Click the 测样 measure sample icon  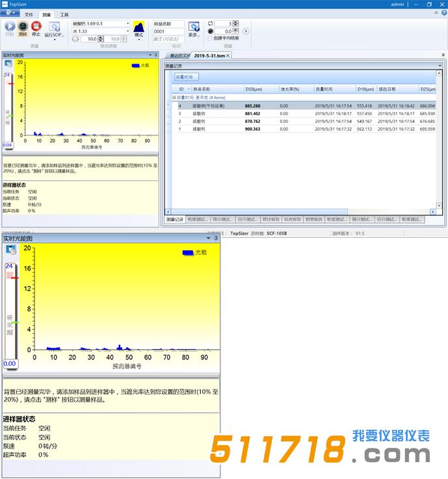(23, 27)
